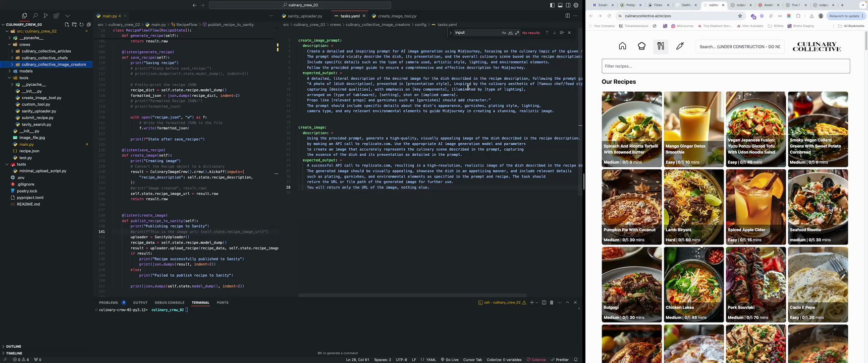Close the tasks.yaml editor tab
The width and height of the screenshot is (868, 363).
click(364, 16)
